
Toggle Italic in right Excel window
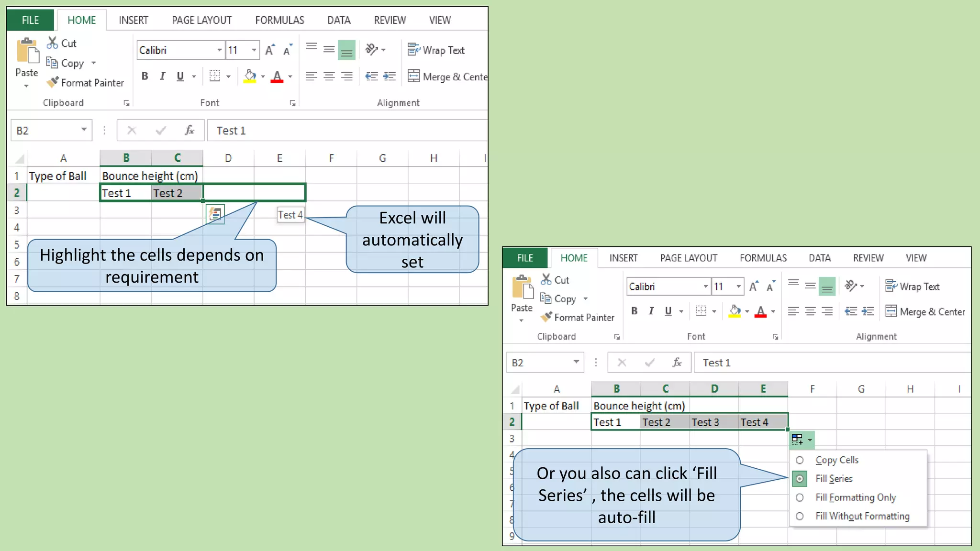point(651,311)
